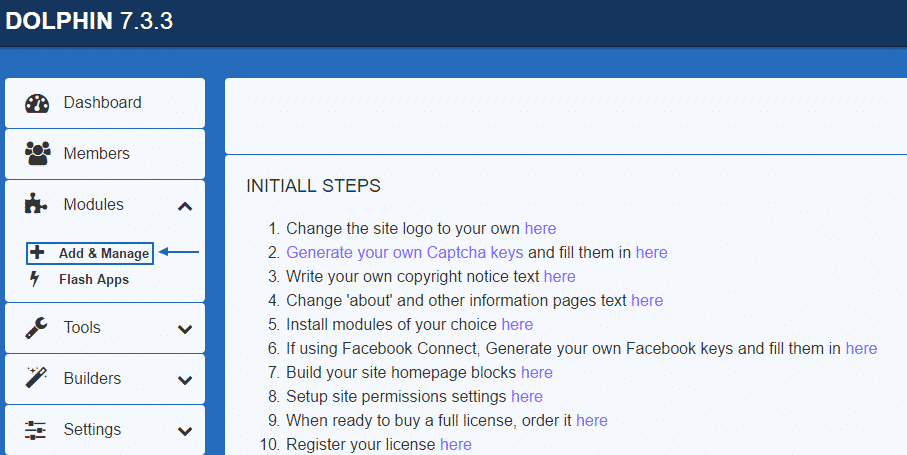
Task: Select the Settings menu label
Action: coord(93,429)
